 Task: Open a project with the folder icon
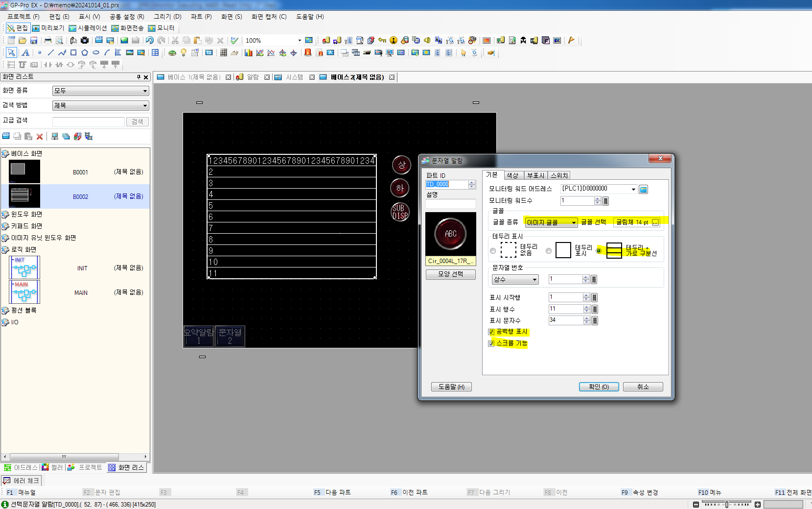click(23, 40)
